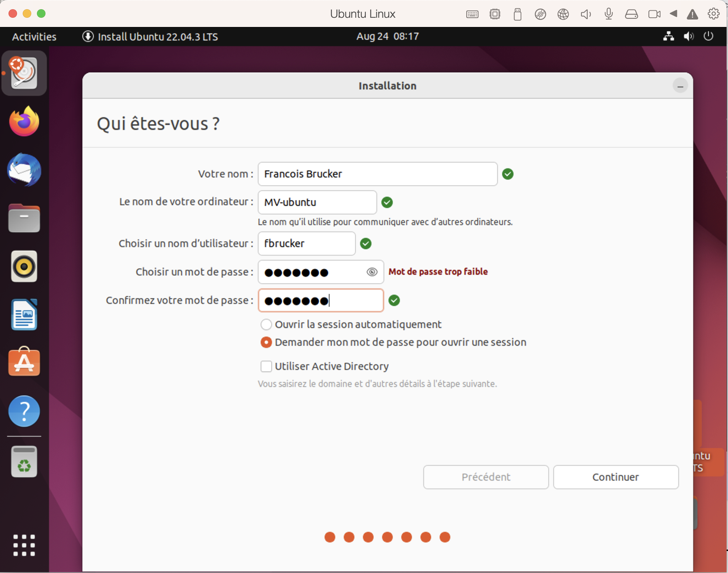
Task: Click the 'Installation' window title text
Action: coord(387,86)
